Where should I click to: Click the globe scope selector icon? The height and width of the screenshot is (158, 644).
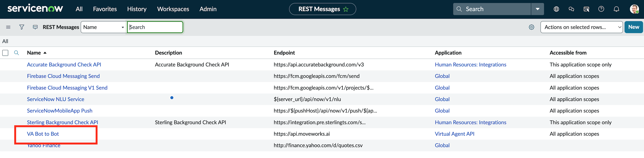[556, 9]
